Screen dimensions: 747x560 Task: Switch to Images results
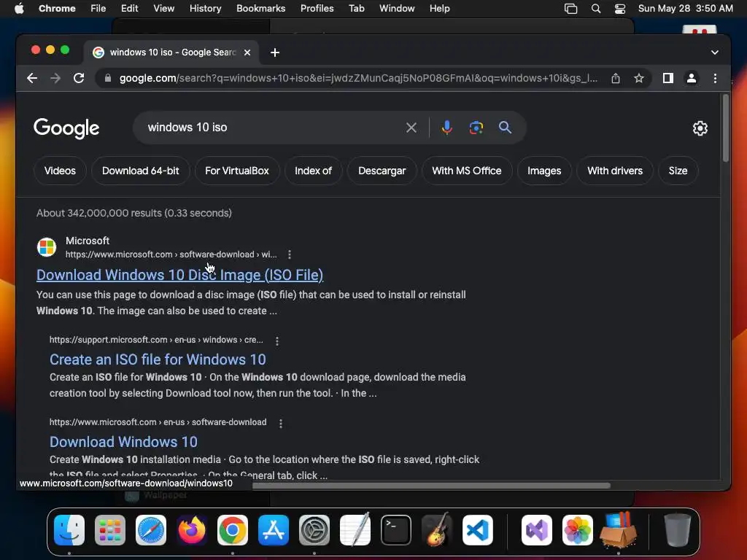coord(544,171)
